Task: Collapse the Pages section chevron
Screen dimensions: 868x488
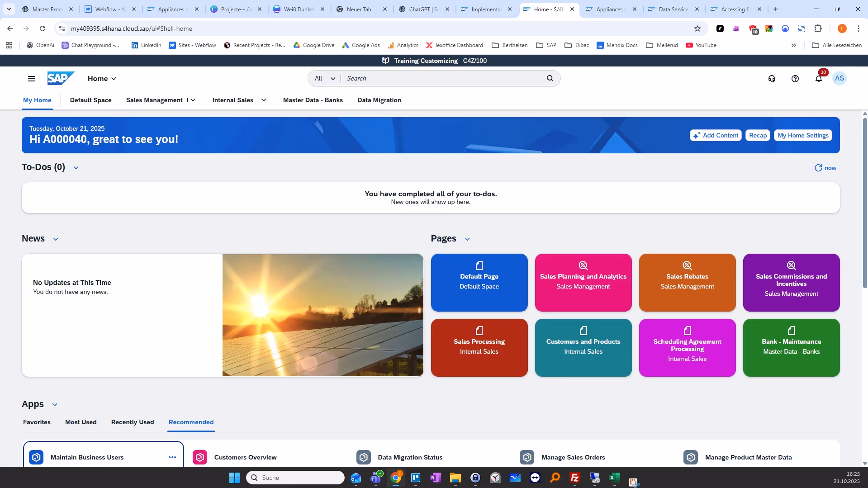Action: pyautogui.click(x=467, y=239)
